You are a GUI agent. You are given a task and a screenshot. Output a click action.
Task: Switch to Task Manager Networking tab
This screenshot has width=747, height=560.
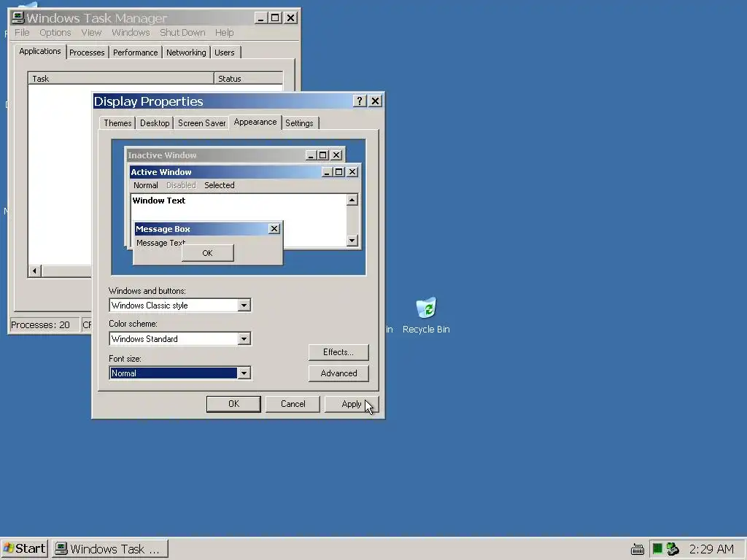186,52
